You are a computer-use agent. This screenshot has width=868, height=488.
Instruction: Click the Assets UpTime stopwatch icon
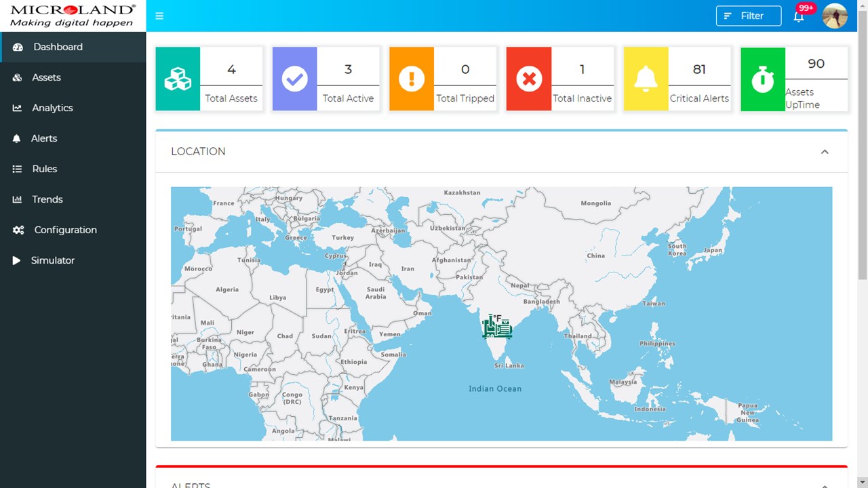coord(763,79)
